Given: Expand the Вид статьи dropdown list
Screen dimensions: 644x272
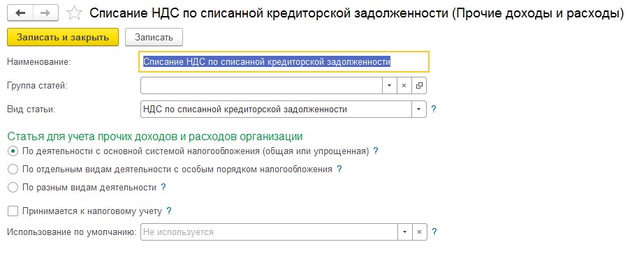Looking at the screenshot, I should (419, 109).
